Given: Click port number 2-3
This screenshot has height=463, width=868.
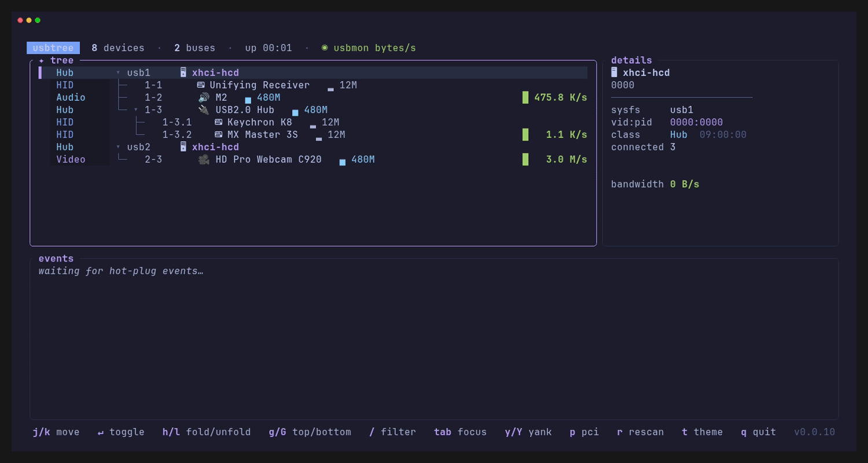Looking at the screenshot, I should [153, 159].
